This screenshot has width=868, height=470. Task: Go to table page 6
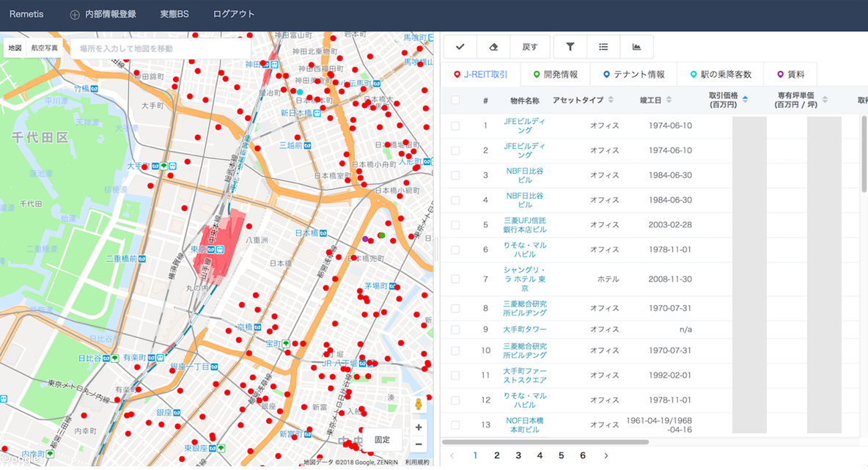(x=582, y=455)
